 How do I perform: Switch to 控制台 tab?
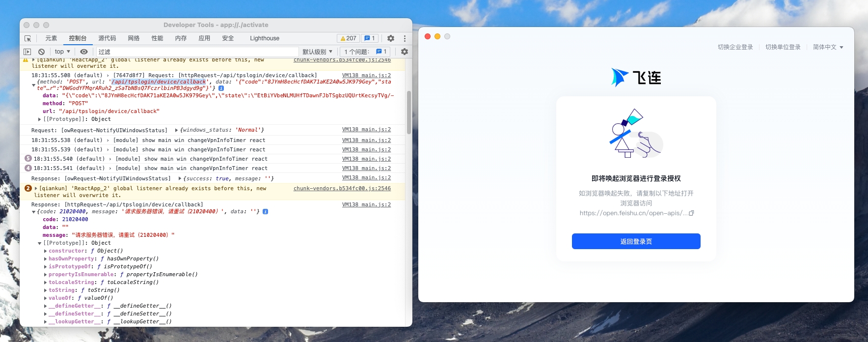coord(78,38)
